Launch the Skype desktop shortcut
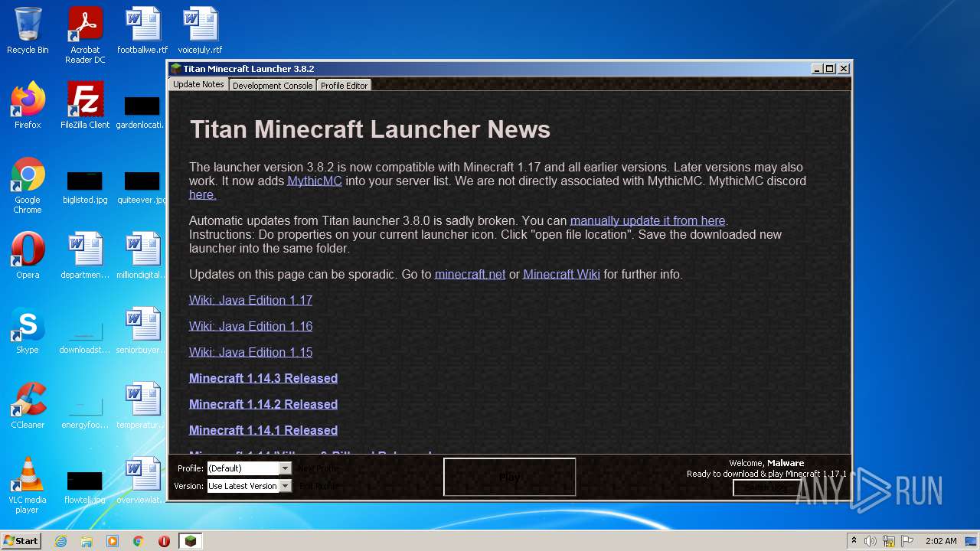The image size is (980, 551). pyautogui.click(x=28, y=331)
